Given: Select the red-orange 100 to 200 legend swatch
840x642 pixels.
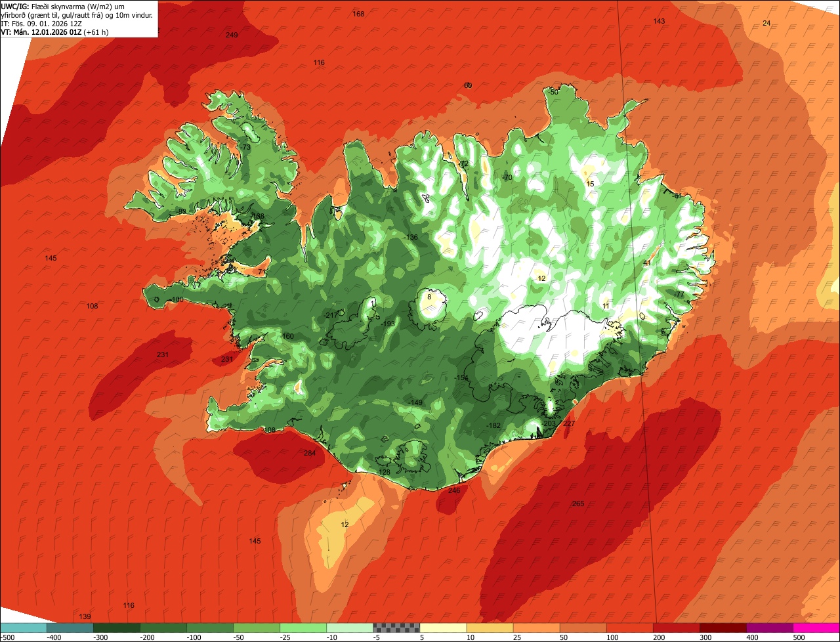Looking at the screenshot, I should [x=629, y=628].
